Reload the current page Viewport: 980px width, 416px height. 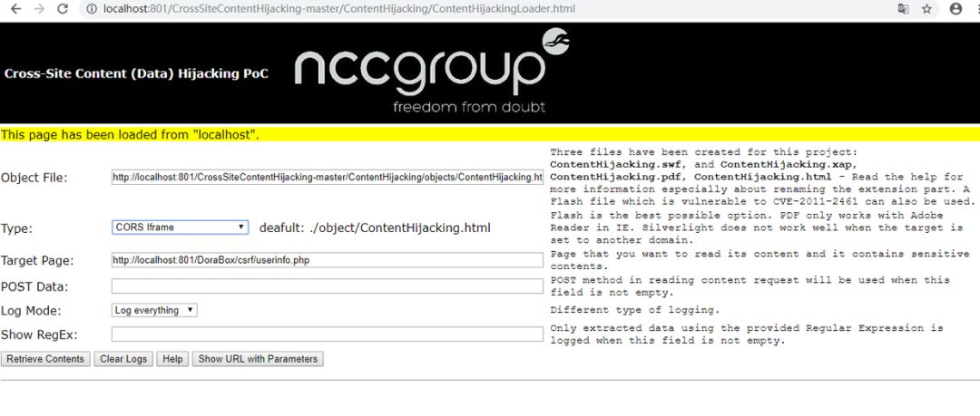(63, 9)
